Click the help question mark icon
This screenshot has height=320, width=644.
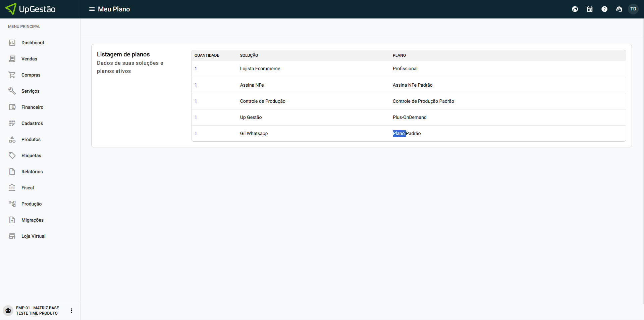point(604,9)
